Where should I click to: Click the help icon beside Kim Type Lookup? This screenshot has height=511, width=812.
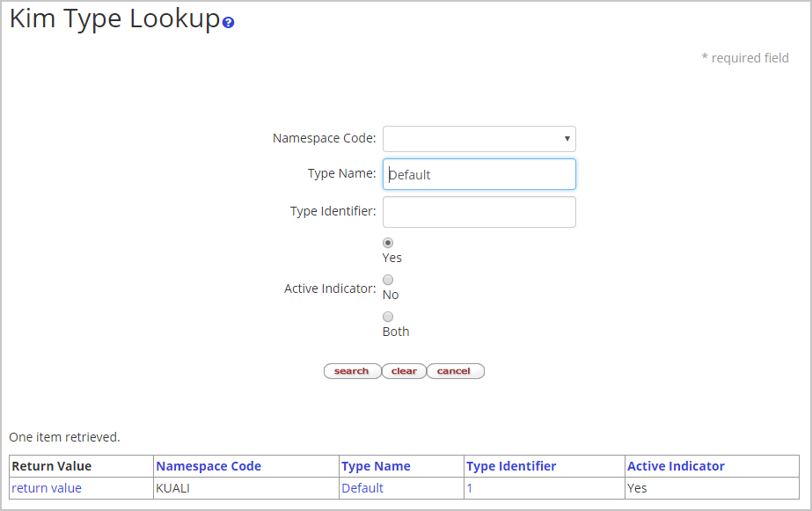(x=229, y=22)
